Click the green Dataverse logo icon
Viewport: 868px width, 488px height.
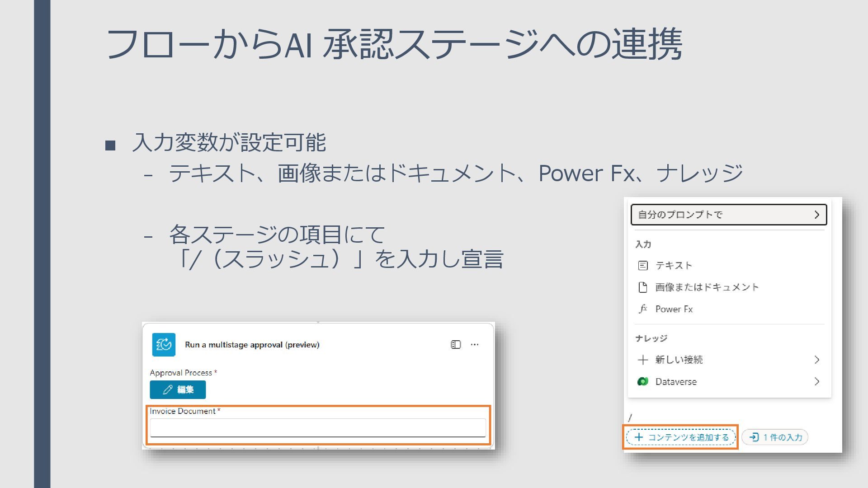pyautogui.click(x=643, y=382)
